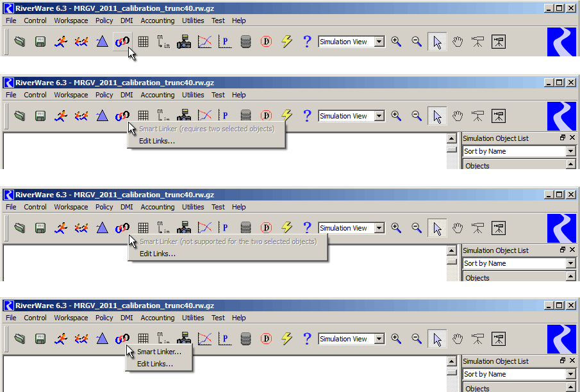Open multiple run control with the two-runners icon in the window with no popup menu
580x392 pixels.
(81, 42)
